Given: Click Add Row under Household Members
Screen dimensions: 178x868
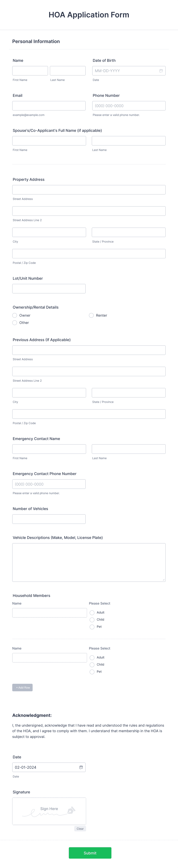Looking at the screenshot, I should pyautogui.click(x=22, y=687).
